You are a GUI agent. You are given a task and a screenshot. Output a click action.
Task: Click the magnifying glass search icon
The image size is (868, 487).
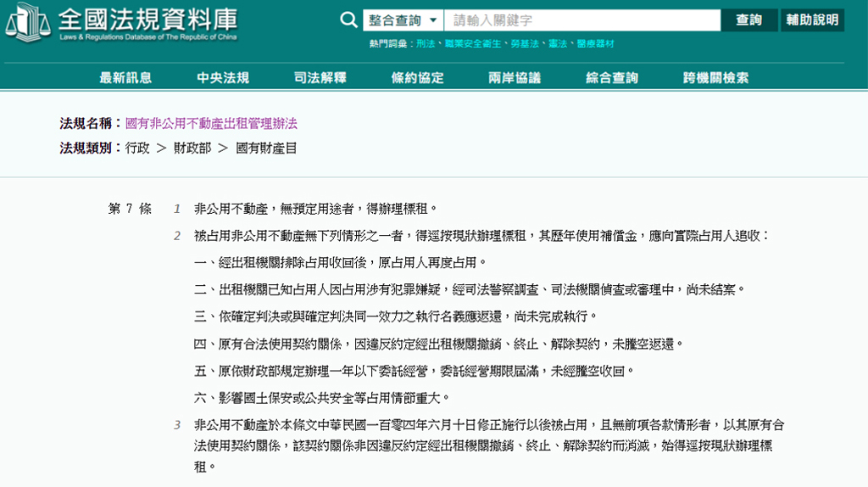[348, 20]
